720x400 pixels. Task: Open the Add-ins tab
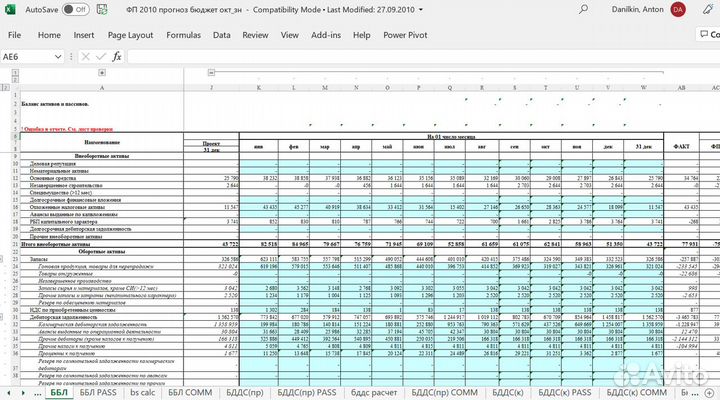[x=326, y=35]
